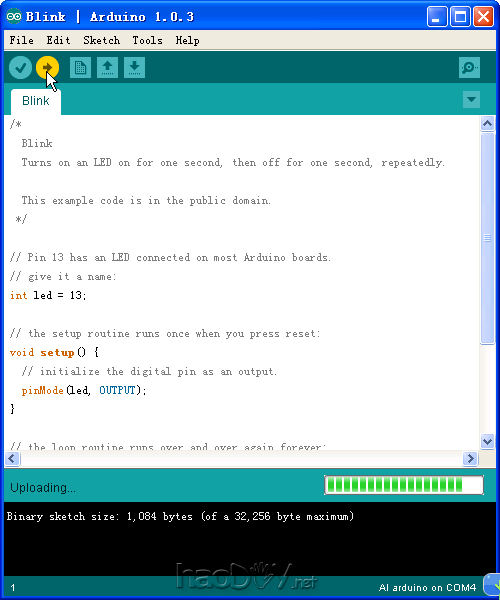Screen dimensions: 500x600
Task: Click the comment "Pin 13 has an LED"
Action: (170, 258)
